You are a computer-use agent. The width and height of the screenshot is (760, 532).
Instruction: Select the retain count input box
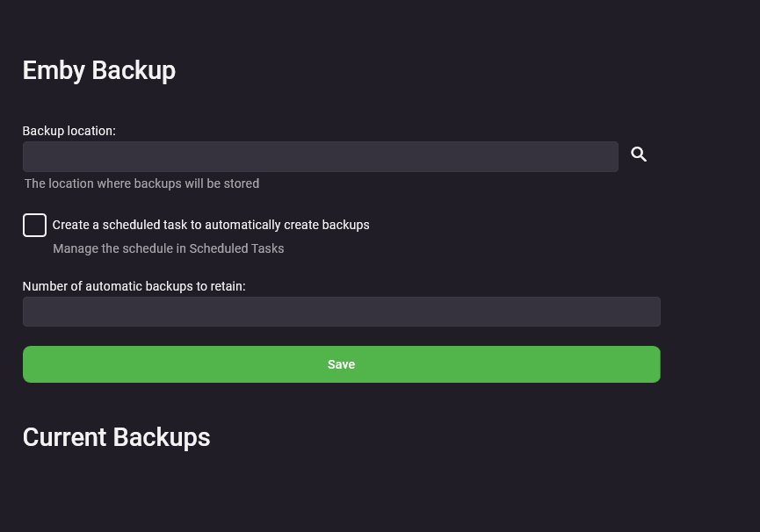(x=341, y=312)
